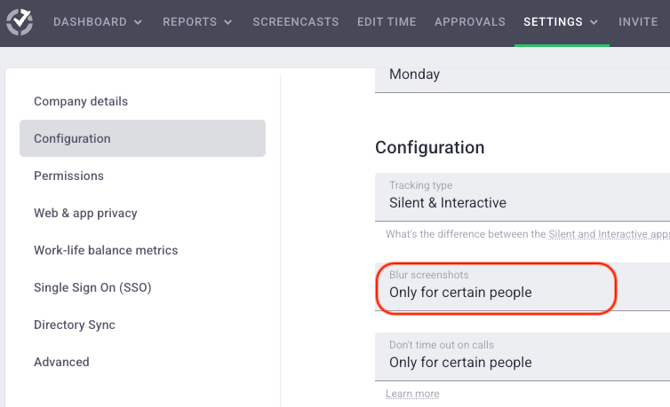The height and width of the screenshot is (407, 670).
Task: Open the Edit Time page
Action: coord(386,22)
